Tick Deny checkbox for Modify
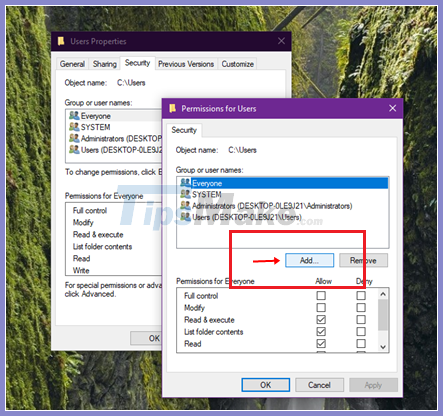Screen dimensions: 443x416 tap(361, 307)
